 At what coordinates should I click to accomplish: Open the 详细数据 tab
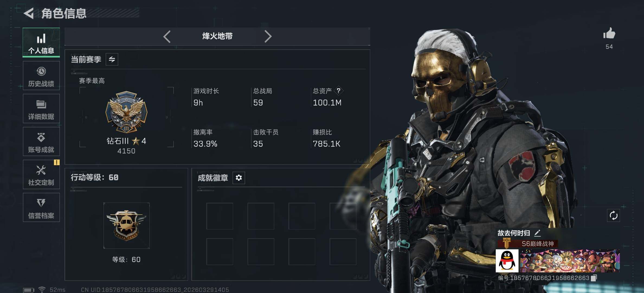pos(41,109)
